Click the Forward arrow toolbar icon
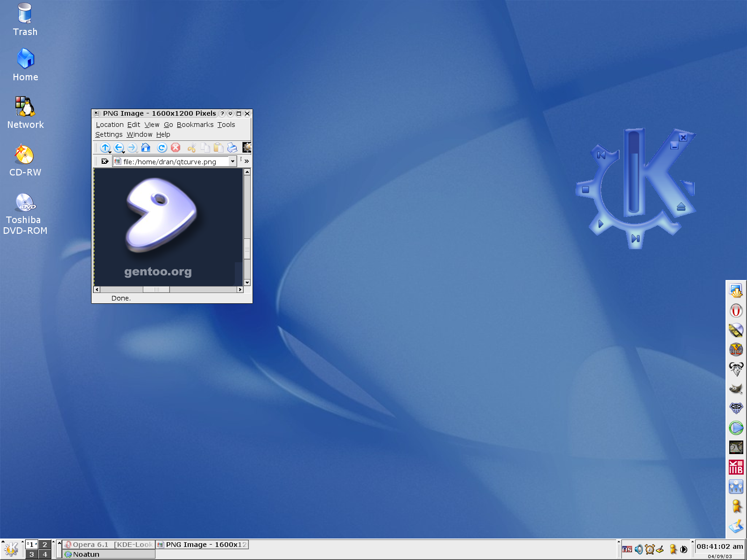Screen dimensions: 747x560 click(x=132, y=148)
